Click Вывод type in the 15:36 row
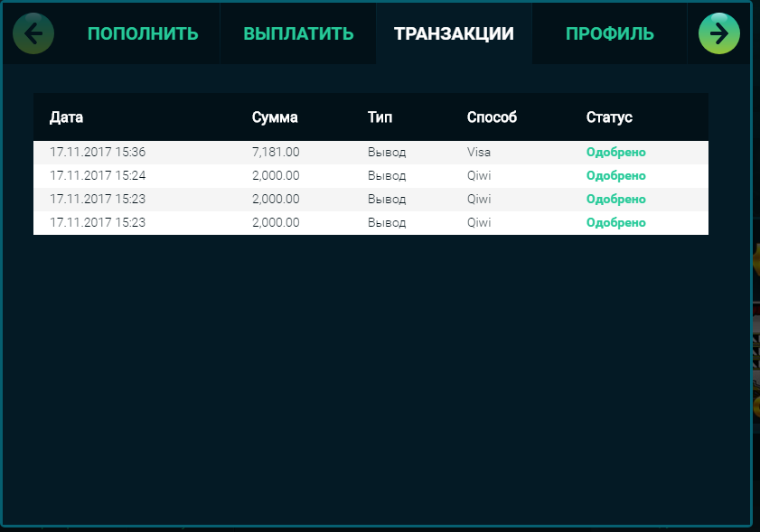 pos(386,152)
